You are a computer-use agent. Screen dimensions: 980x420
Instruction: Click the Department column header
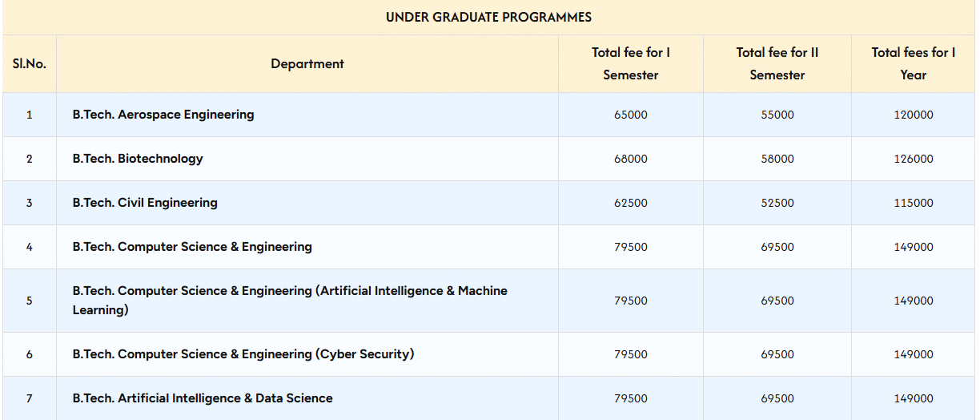tap(307, 63)
